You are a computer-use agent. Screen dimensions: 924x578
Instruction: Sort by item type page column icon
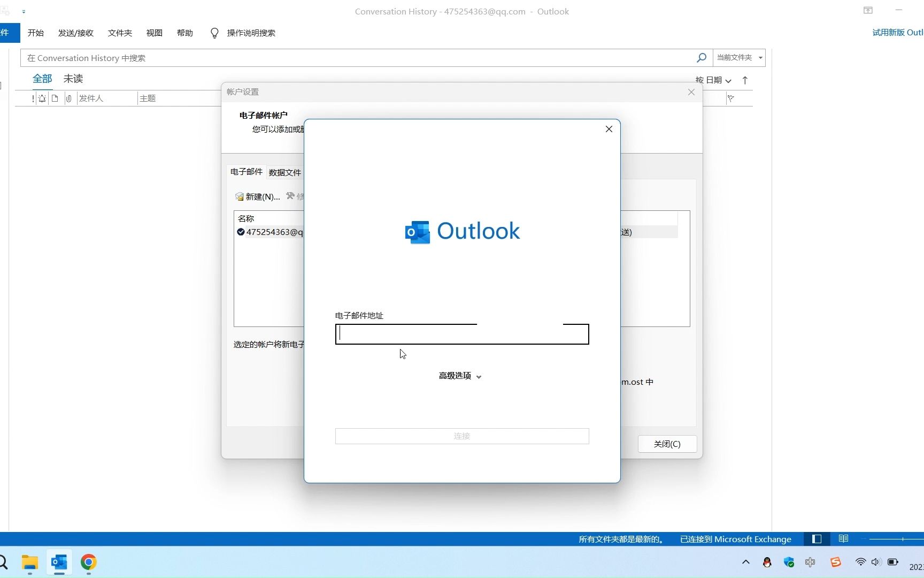click(55, 98)
